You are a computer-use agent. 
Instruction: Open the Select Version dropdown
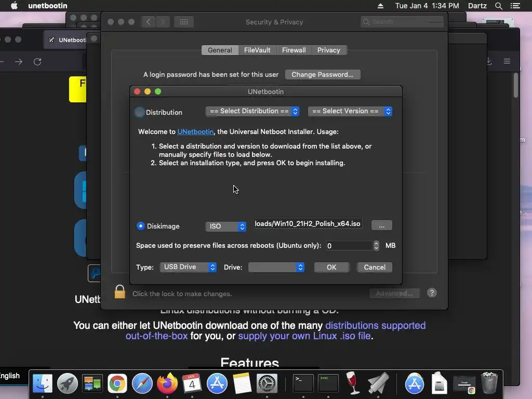[x=350, y=111]
